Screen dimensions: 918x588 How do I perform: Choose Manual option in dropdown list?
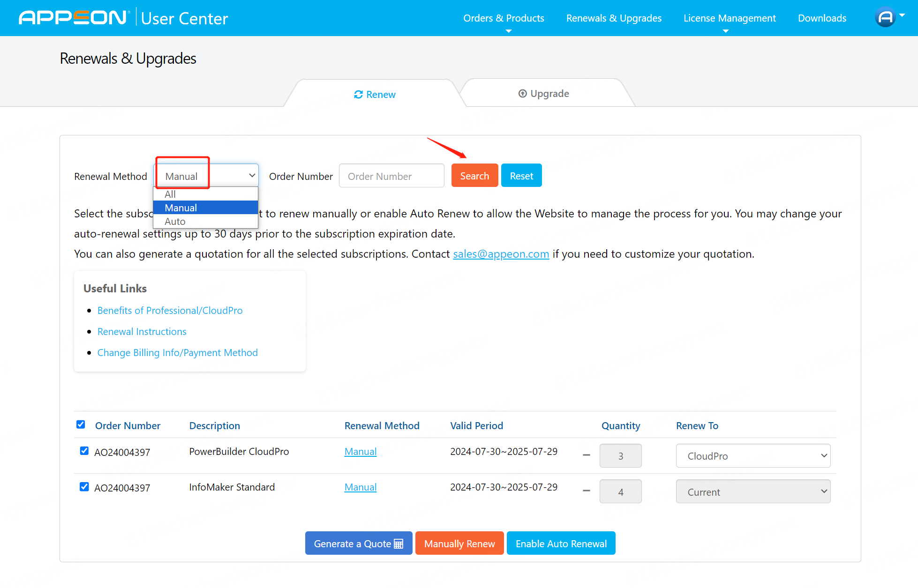205,208
